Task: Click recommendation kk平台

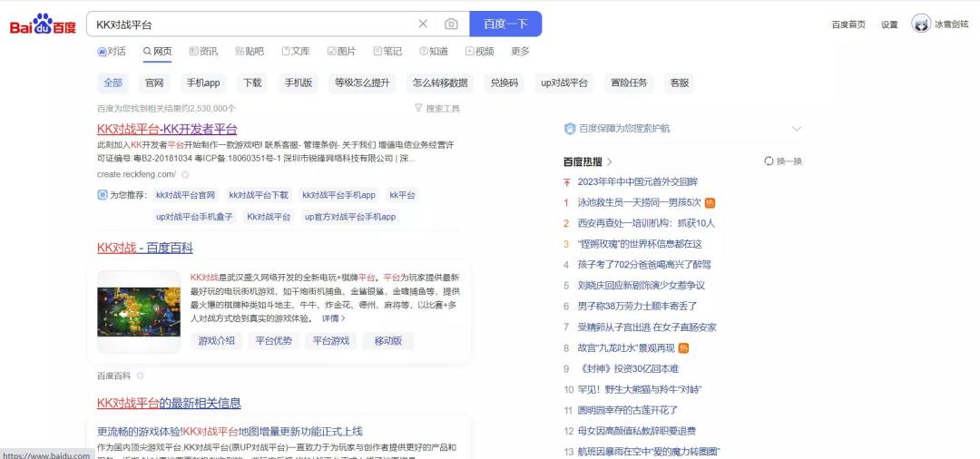Action: [x=402, y=195]
